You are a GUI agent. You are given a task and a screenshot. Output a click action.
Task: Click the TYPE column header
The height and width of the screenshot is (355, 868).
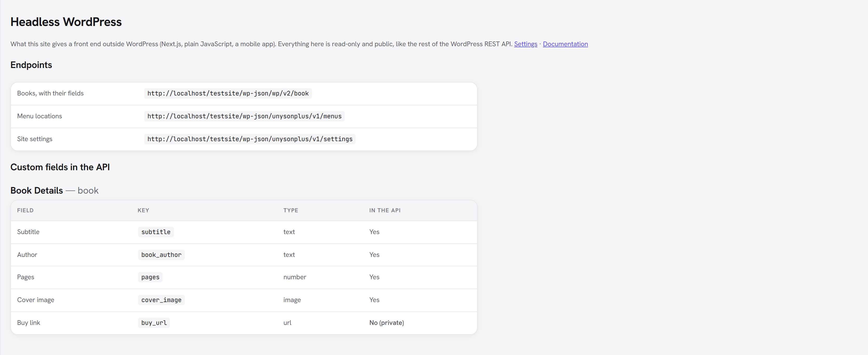(x=290, y=210)
